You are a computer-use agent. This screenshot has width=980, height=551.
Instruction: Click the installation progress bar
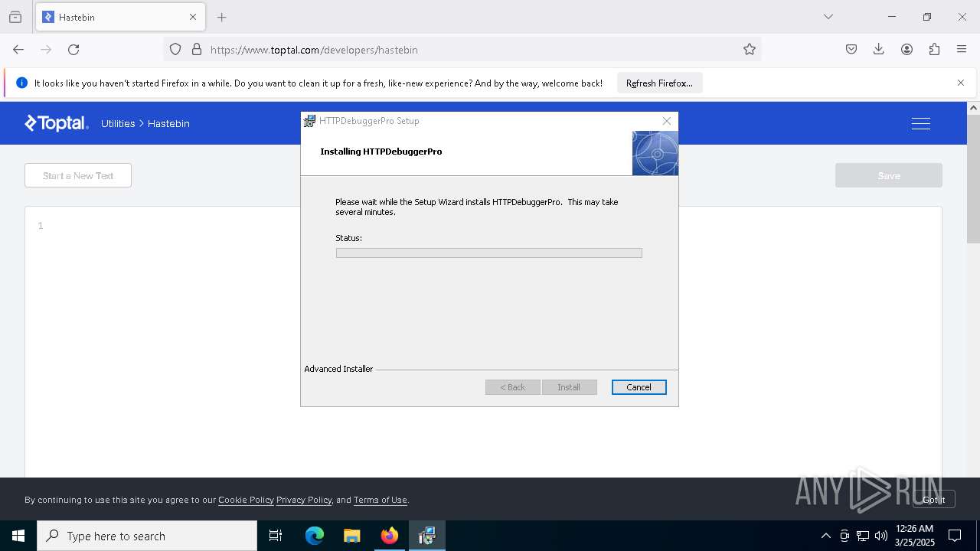pyautogui.click(x=489, y=253)
